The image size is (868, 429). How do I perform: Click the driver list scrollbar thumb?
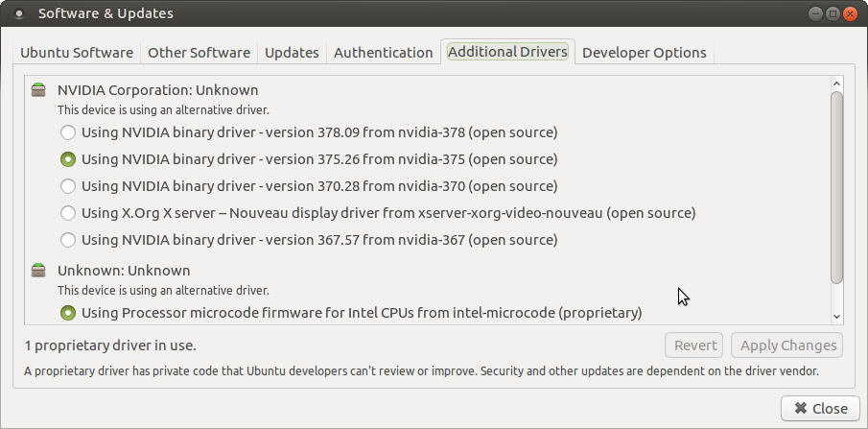[836, 188]
